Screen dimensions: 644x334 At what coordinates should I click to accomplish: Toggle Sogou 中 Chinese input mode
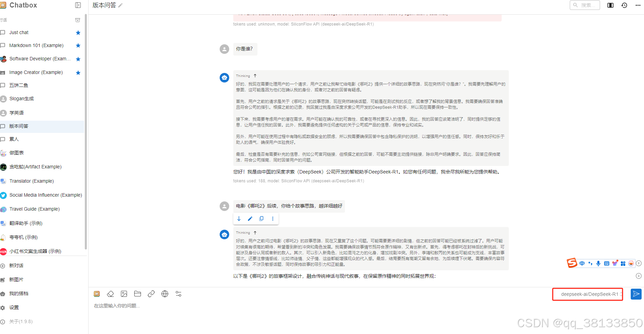coord(582,263)
